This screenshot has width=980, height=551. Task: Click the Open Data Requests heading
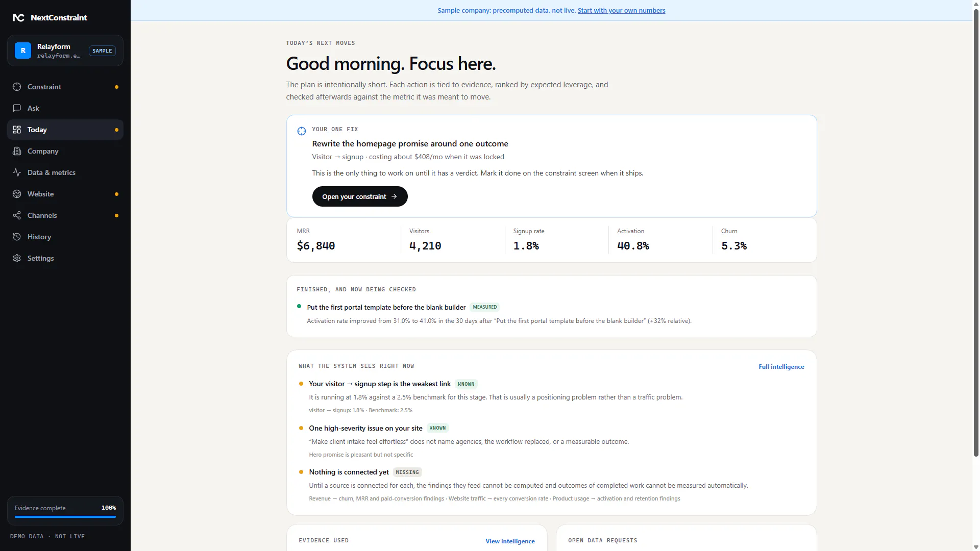(603, 541)
